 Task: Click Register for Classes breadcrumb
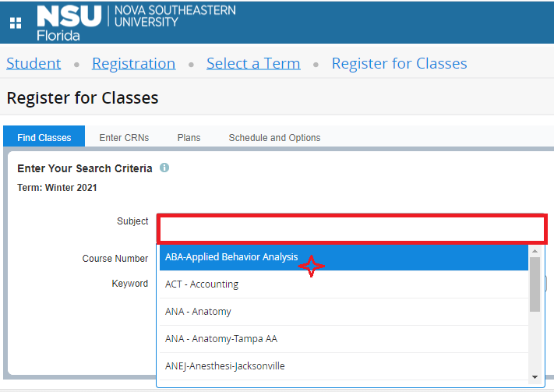pyautogui.click(x=399, y=64)
